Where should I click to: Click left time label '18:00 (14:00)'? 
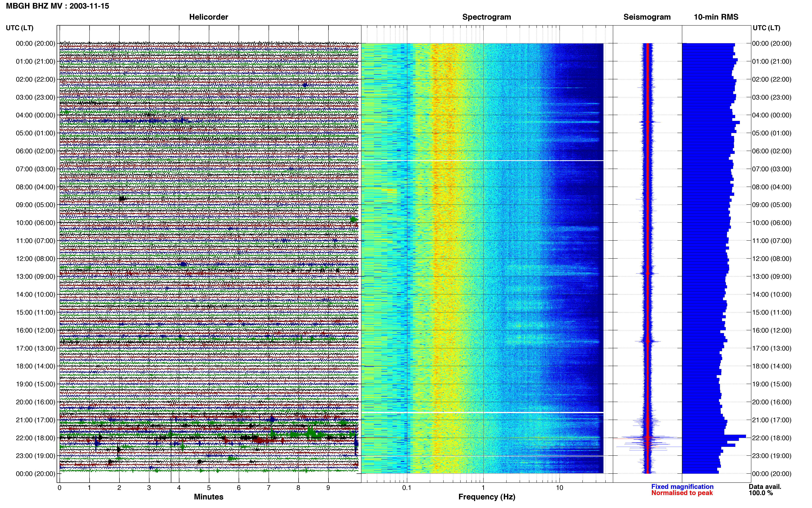(x=36, y=366)
